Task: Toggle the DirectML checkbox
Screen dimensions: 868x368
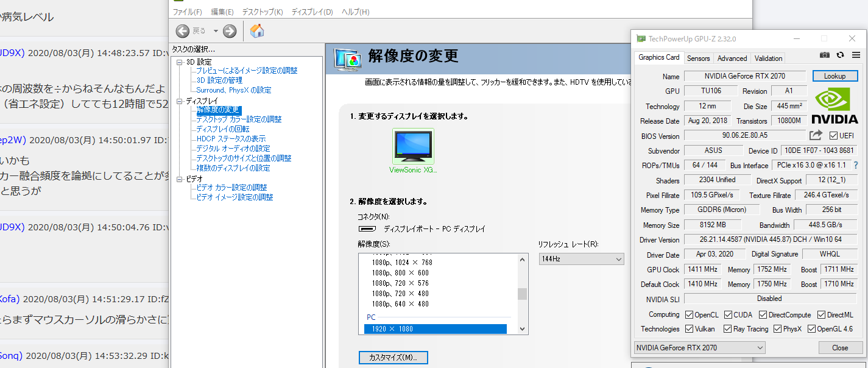Action: tap(821, 315)
